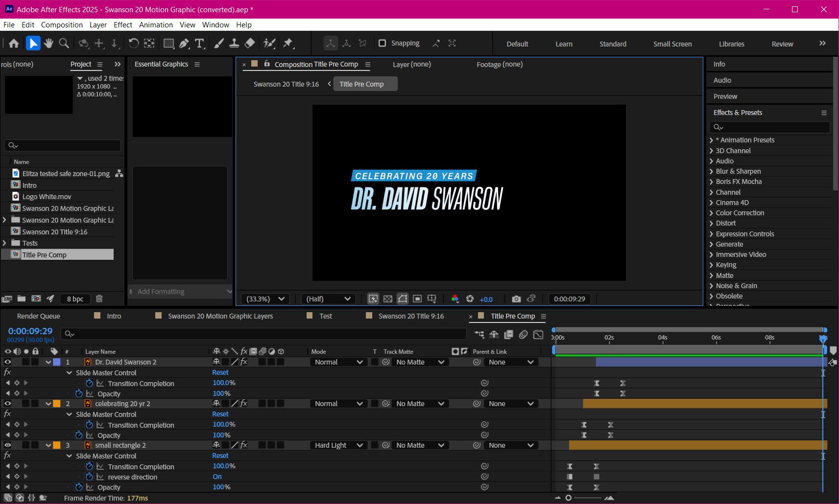
Task: Open the resolution (Half) dropdown
Action: [328, 299]
